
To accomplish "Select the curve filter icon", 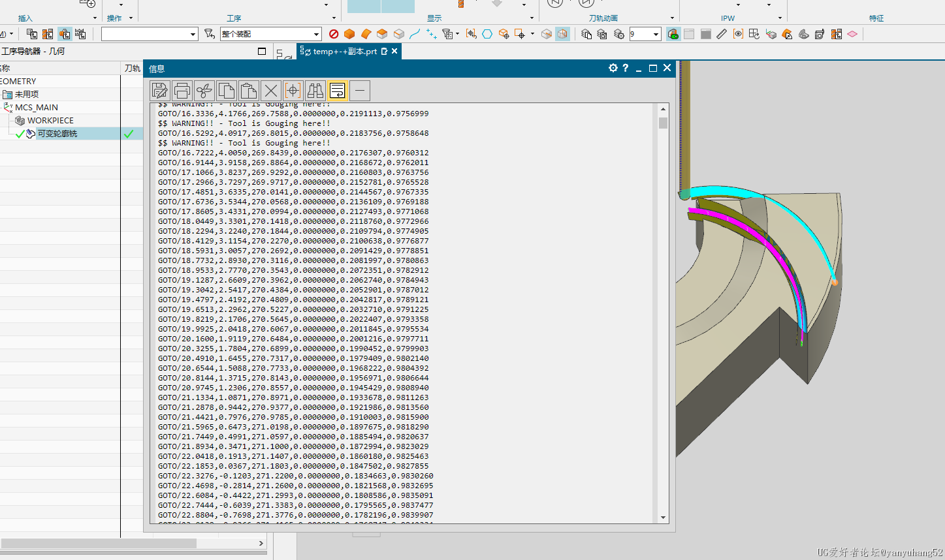I will click(414, 34).
